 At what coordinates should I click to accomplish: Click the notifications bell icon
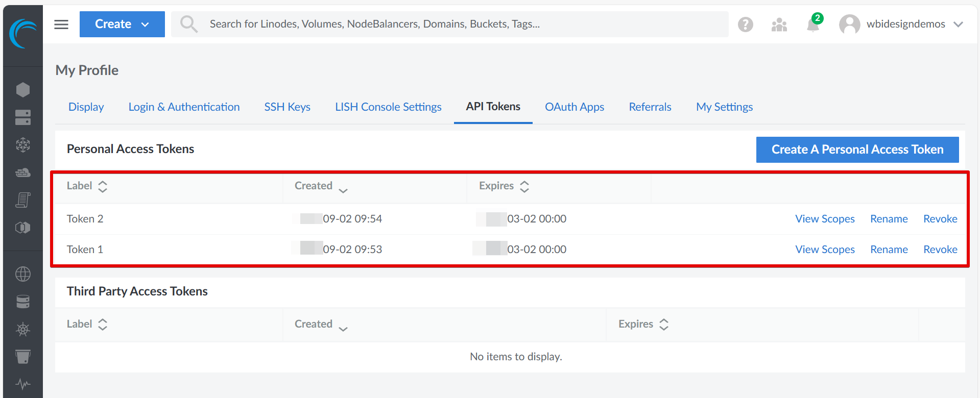(813, 24)
